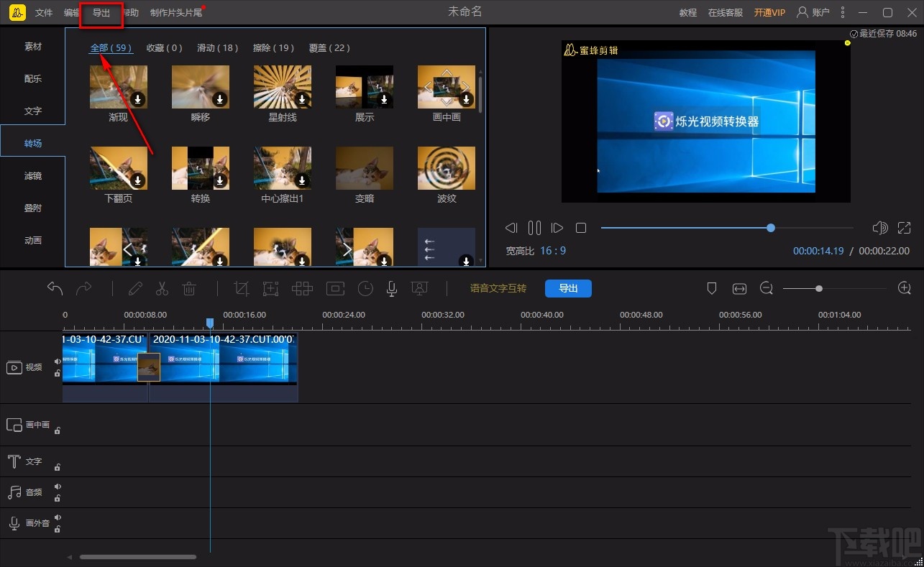The width and height of the screenshot is (924, 567).
Task: Click the fit-timeline-to-window icon
Action: click(x=739, y=288)
